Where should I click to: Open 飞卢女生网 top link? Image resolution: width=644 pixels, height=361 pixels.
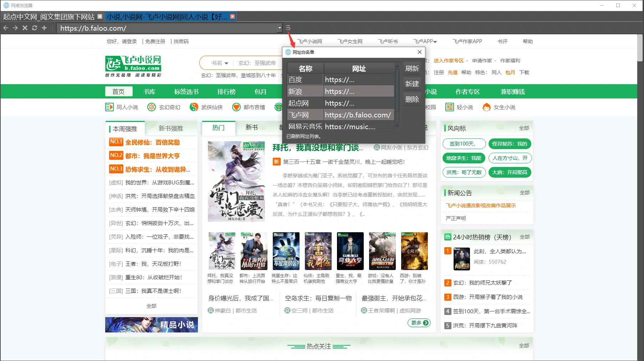pos(350,41)
